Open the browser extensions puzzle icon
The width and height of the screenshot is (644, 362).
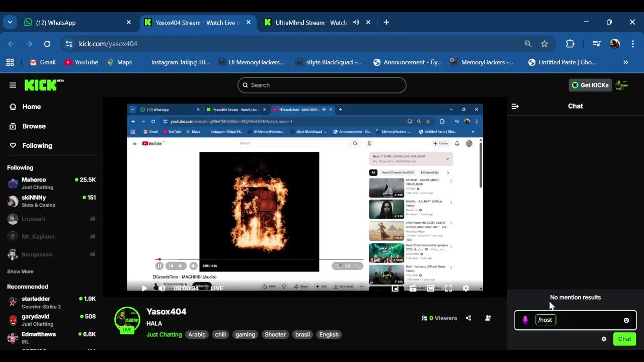[x=570, y=44]
